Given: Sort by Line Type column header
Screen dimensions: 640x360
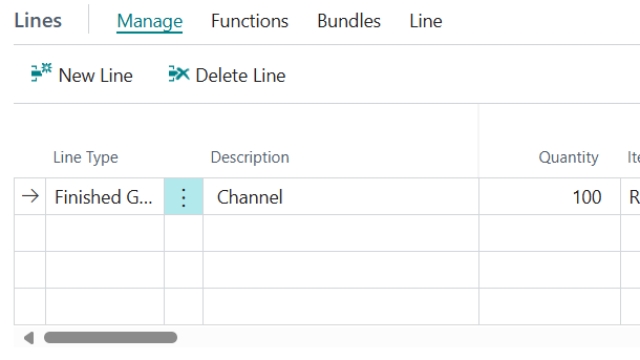Looking at the screenshot, I should point(86,157).
